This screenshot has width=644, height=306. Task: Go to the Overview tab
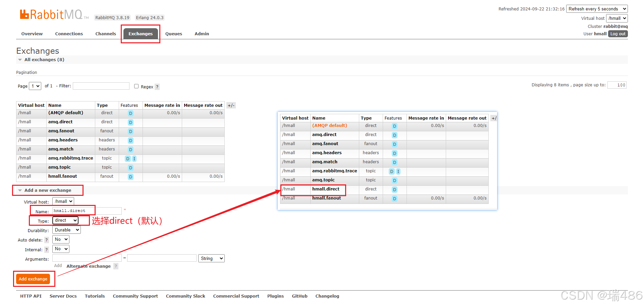32,34
